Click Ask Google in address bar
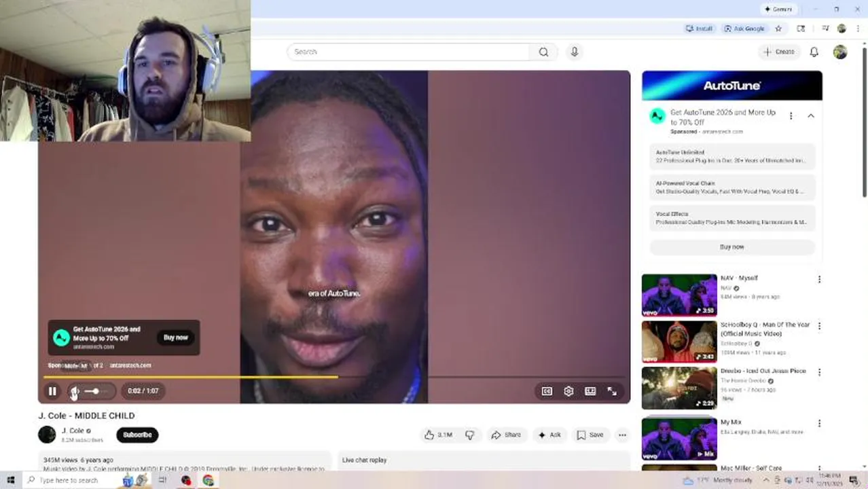 click(744, 29)
